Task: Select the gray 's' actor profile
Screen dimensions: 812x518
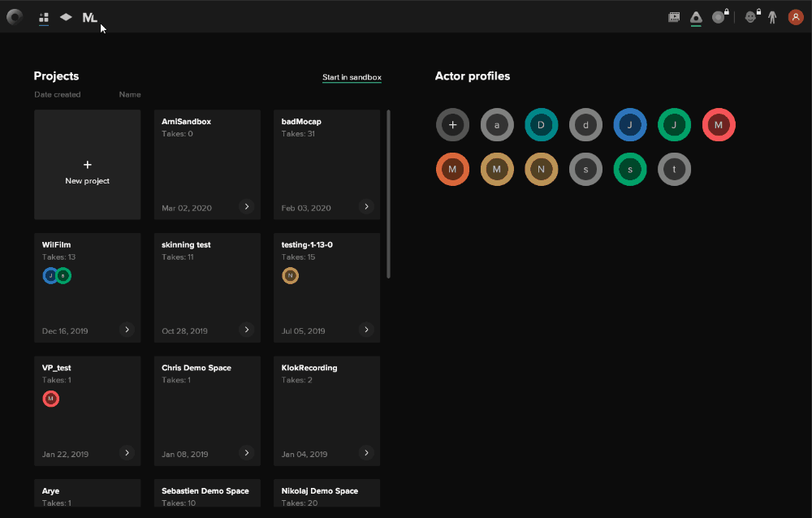Action: (585, 170)
